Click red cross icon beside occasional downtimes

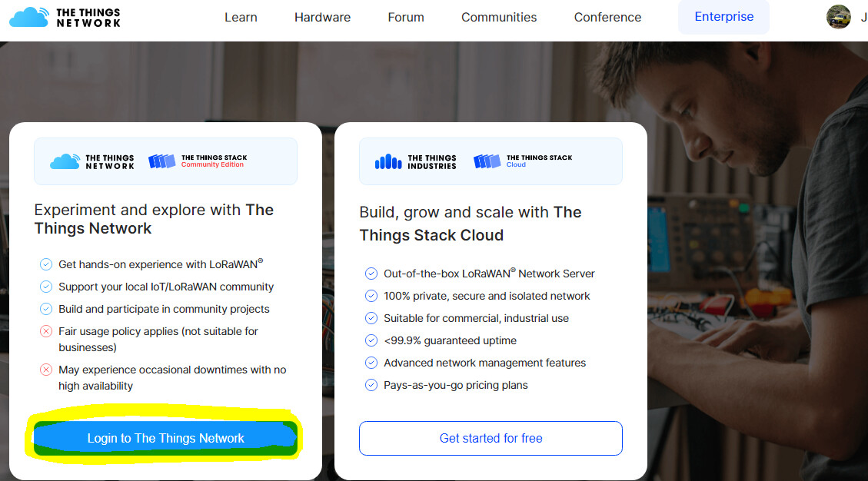pyautogui.click(x=46, y=370)
